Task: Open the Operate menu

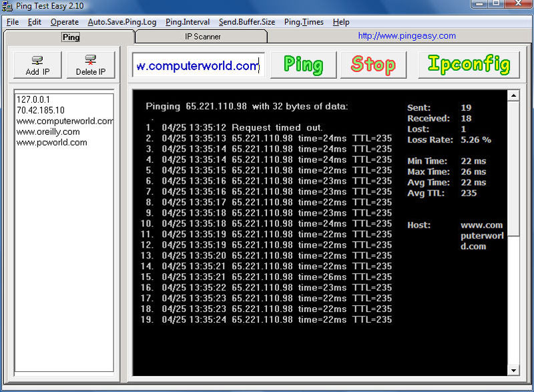Action: pyautogui.click(x=64, y=21)
